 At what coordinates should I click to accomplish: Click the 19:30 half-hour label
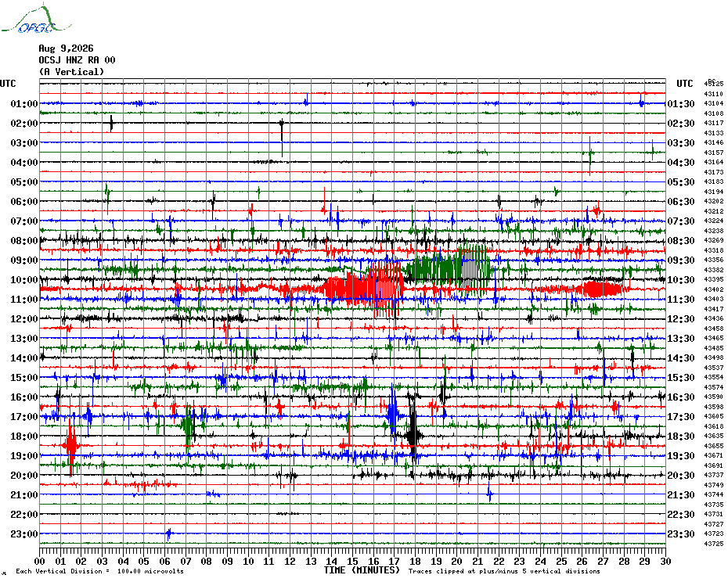click(681, 456)
